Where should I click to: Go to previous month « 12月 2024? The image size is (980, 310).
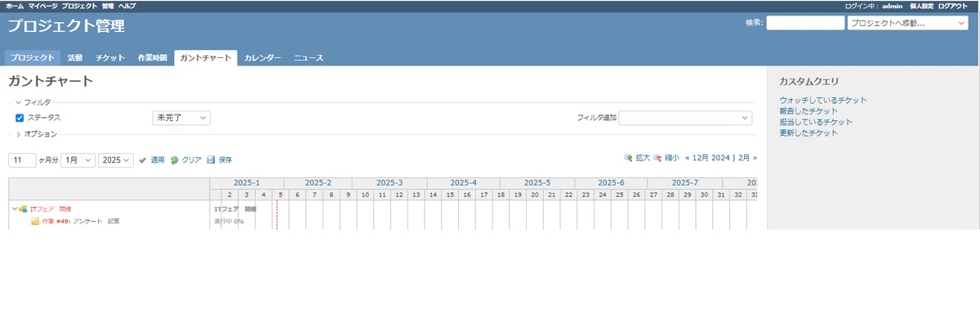tap(708, 158)
